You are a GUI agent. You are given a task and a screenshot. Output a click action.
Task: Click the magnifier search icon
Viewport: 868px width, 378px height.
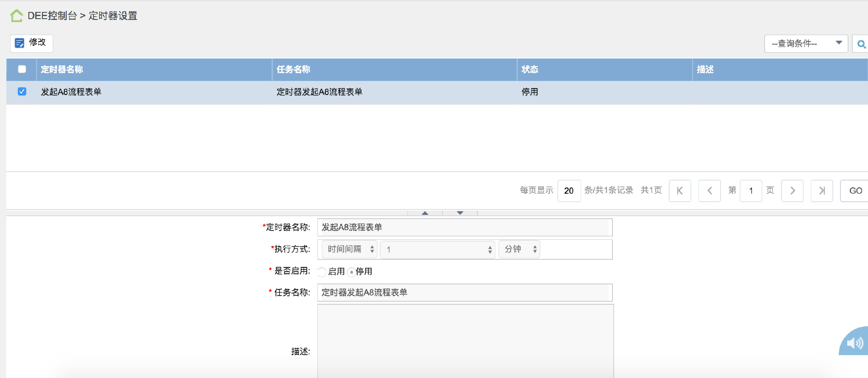pyautogui.click(x=861, y=44)
